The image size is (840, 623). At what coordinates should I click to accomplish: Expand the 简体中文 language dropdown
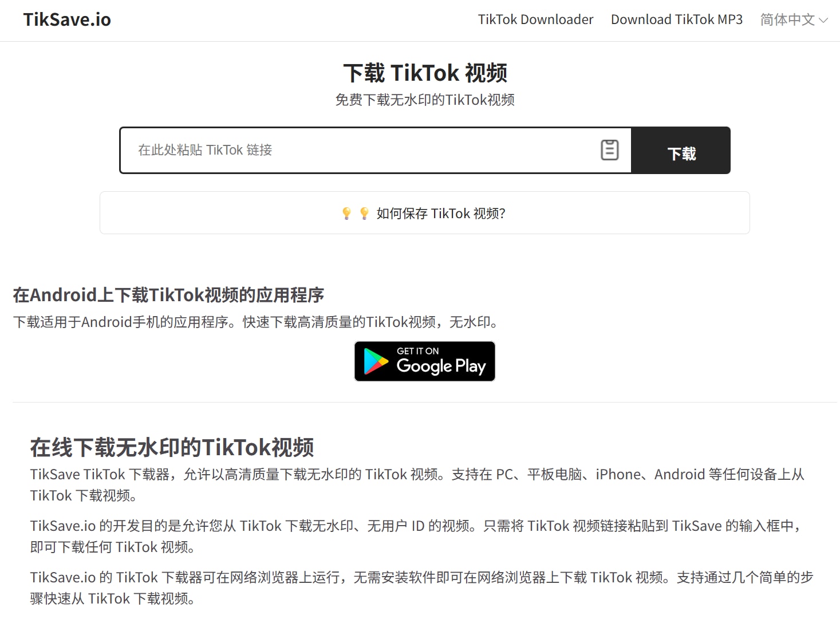pos(794,19)
